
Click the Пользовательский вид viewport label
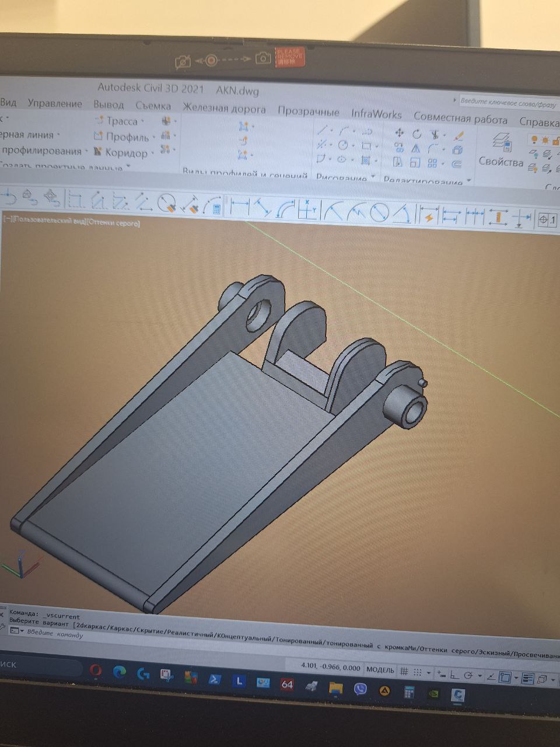(x=49, y=220)
